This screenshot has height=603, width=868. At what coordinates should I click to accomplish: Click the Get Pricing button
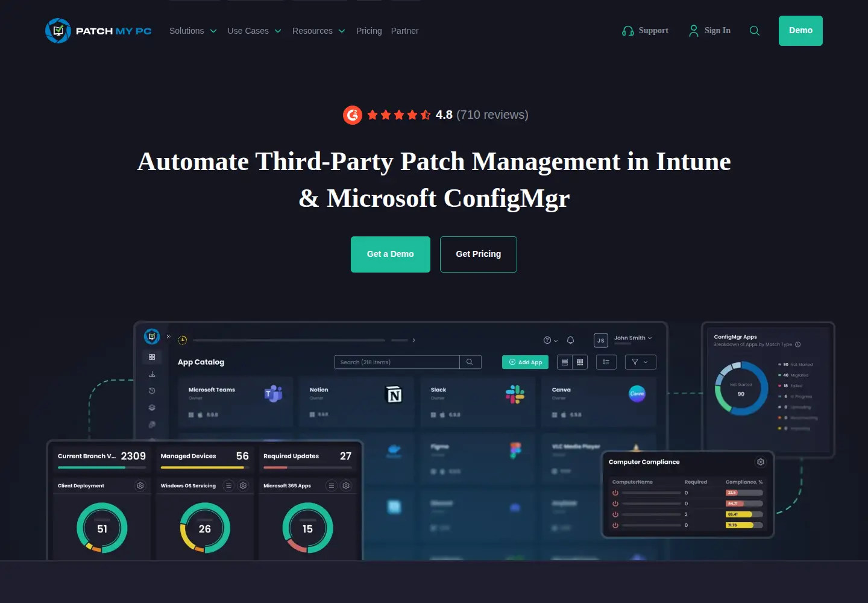pos(479,254)
